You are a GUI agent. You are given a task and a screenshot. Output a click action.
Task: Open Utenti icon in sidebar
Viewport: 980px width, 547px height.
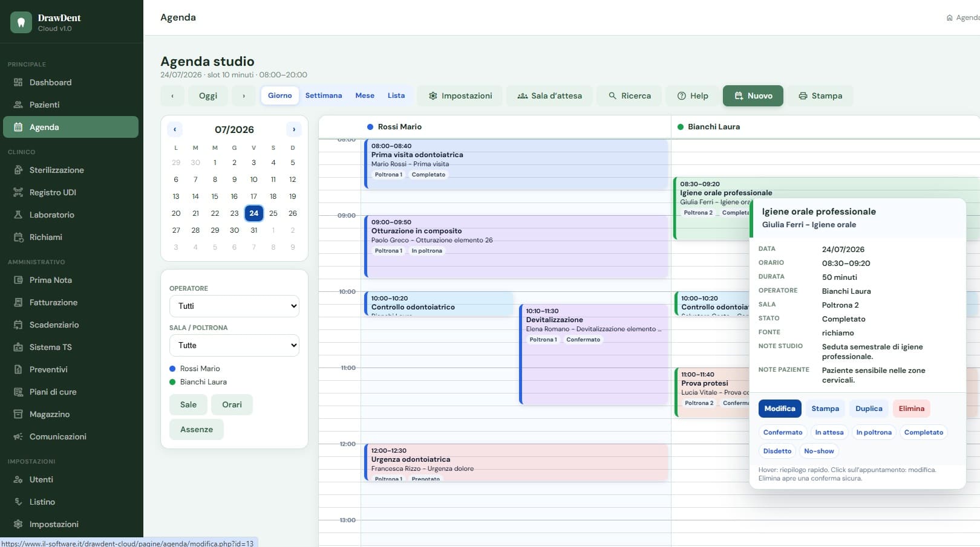[18, 479]
